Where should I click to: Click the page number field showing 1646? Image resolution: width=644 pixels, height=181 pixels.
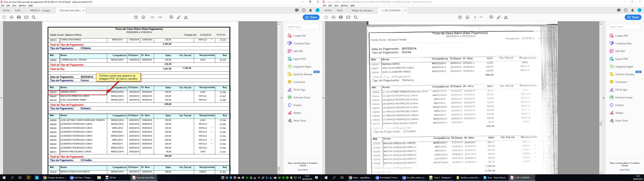(x=152, y=17)
